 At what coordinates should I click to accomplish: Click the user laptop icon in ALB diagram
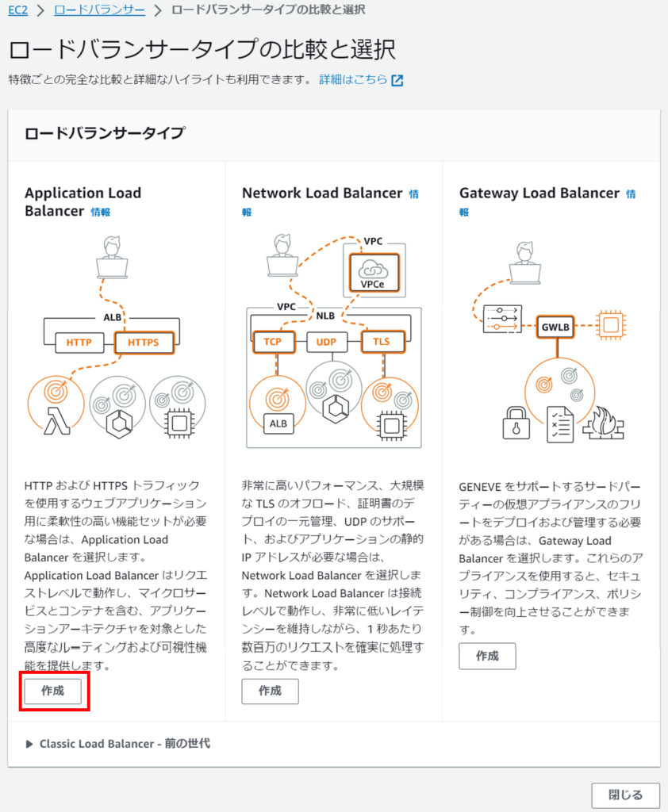coord(112,258)
